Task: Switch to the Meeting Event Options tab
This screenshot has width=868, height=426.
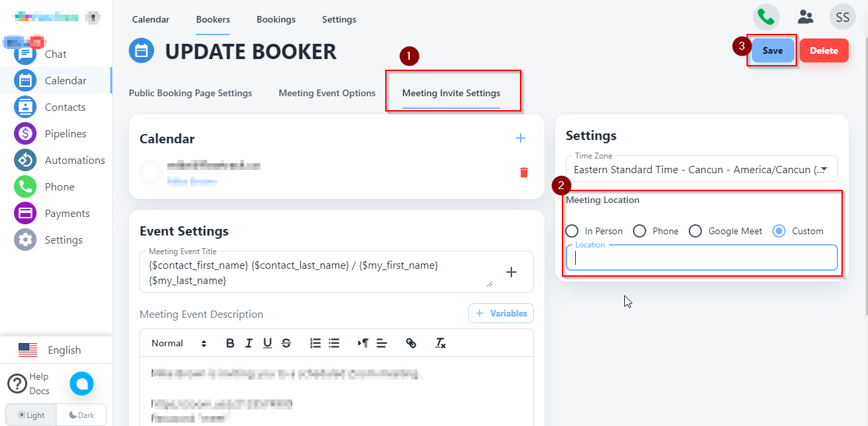Action: [327, 93]
